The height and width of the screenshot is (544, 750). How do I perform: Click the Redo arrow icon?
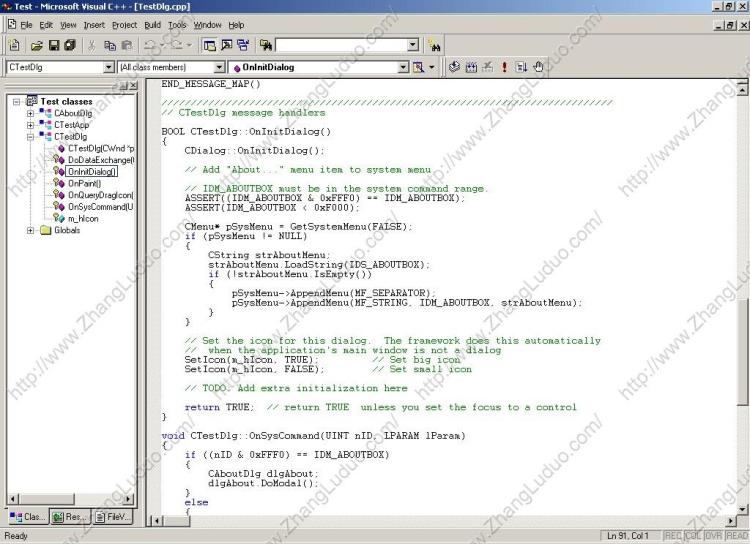(x=176, y=45)
